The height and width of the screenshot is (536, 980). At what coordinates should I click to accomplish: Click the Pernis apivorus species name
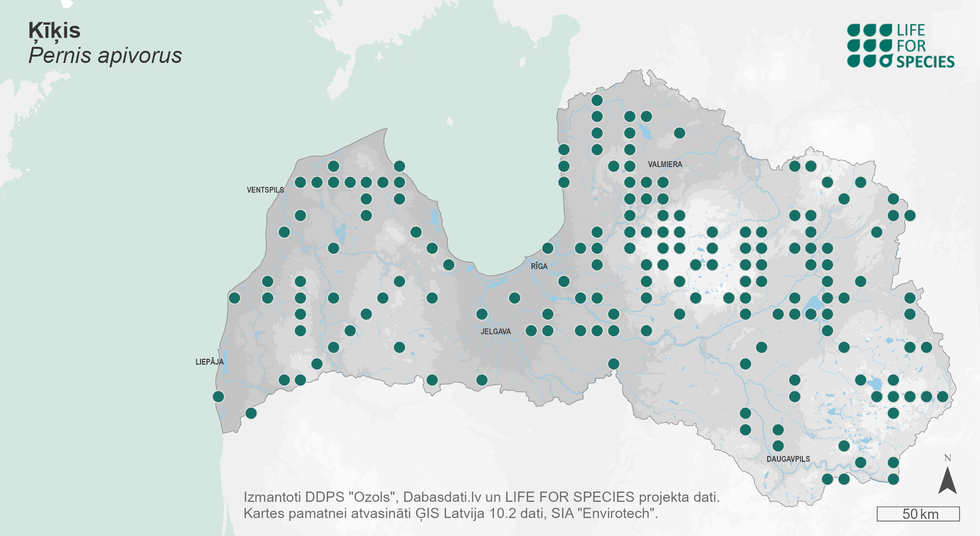(105, 56)
